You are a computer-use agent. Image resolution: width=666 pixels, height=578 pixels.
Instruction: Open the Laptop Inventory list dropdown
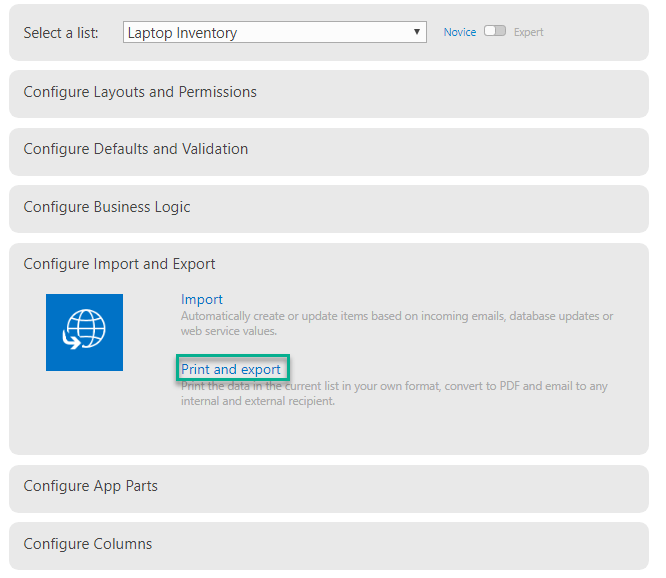tap(274, 32)
